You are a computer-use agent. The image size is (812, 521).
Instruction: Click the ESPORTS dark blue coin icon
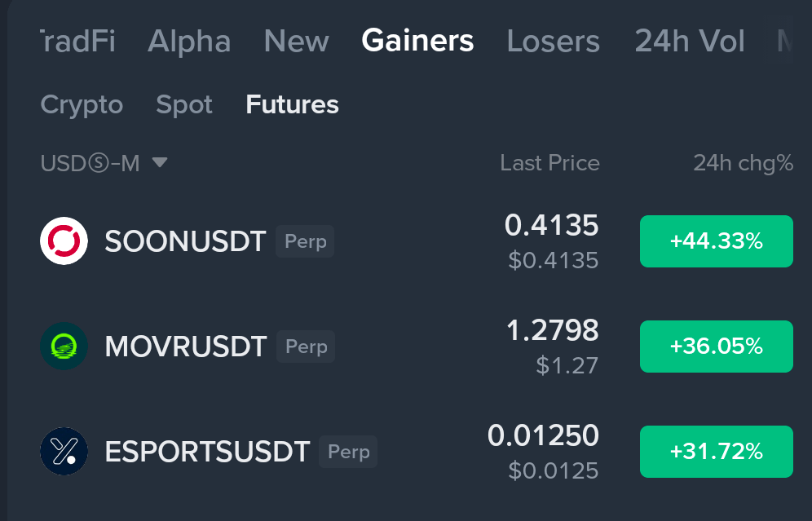tap(64, 451)
